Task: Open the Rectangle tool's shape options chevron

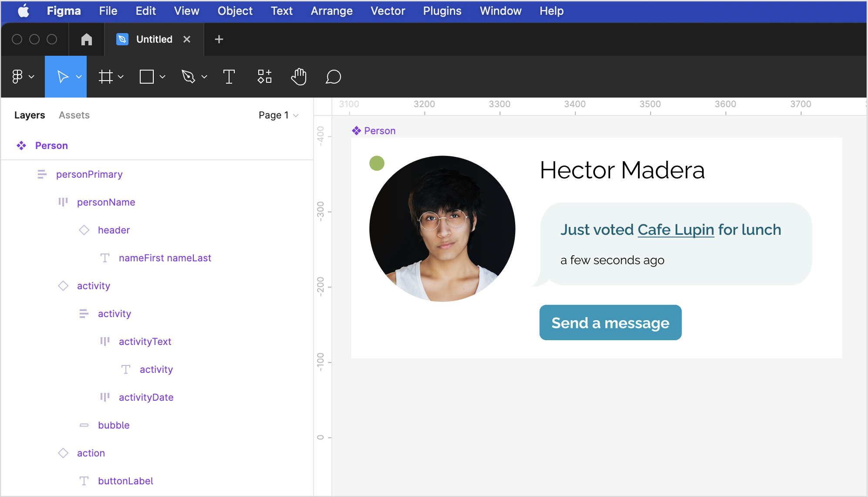Action: 163,77
